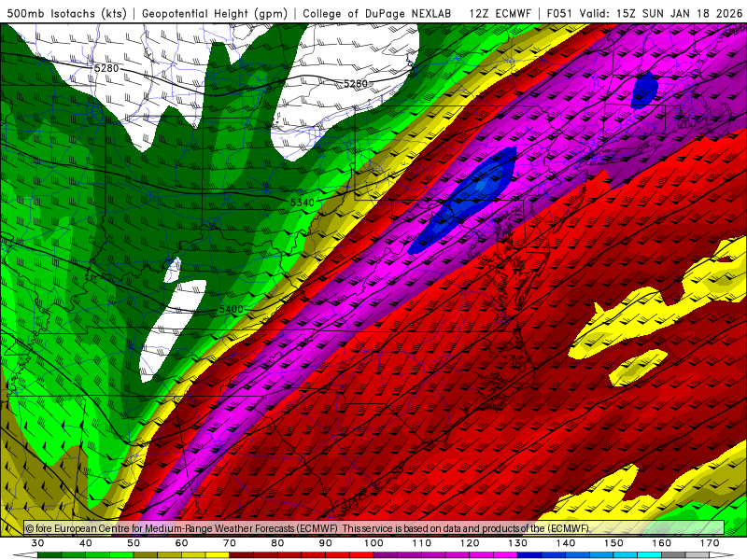Click the 150 value on color scale
Image resolution: width=747 pixels, height=560 pixels.
tap(614, 543)
